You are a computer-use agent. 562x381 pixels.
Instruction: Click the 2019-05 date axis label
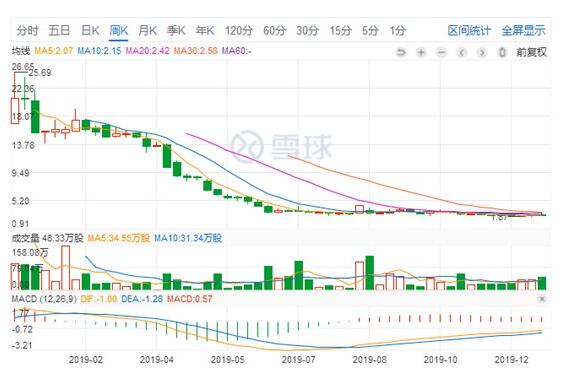tap(228, 359)
